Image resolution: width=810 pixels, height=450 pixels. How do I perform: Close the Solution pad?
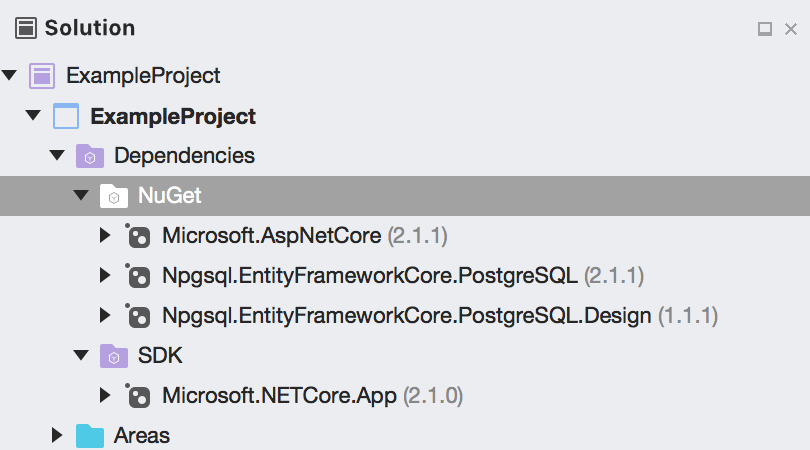(x=791, y=29)
